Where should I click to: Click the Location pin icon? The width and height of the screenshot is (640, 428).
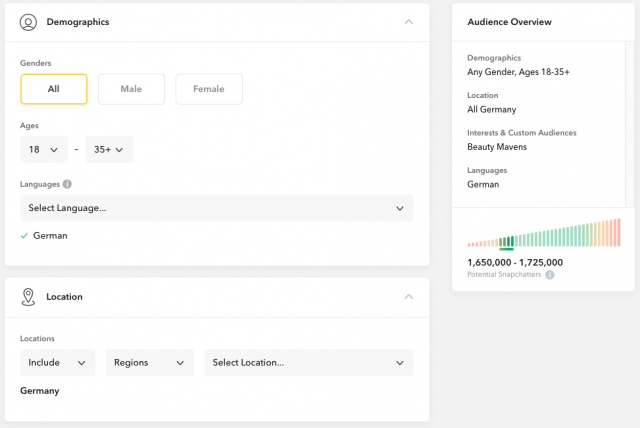tap(28, 297)
